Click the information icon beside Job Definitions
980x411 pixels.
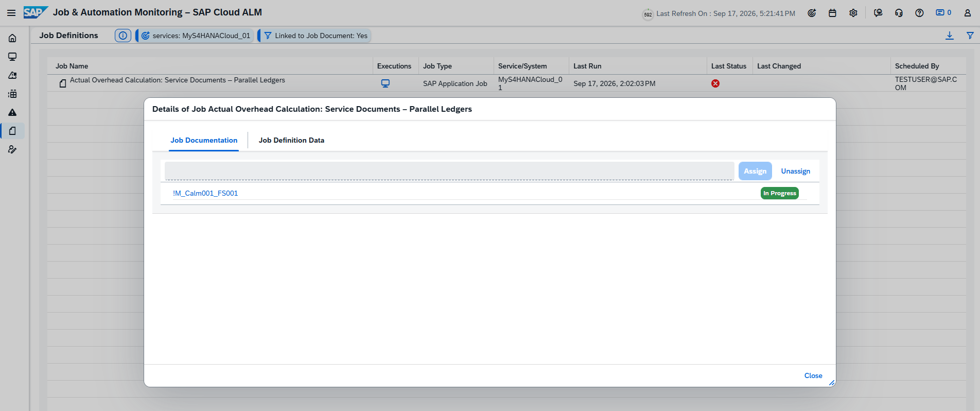123,36
